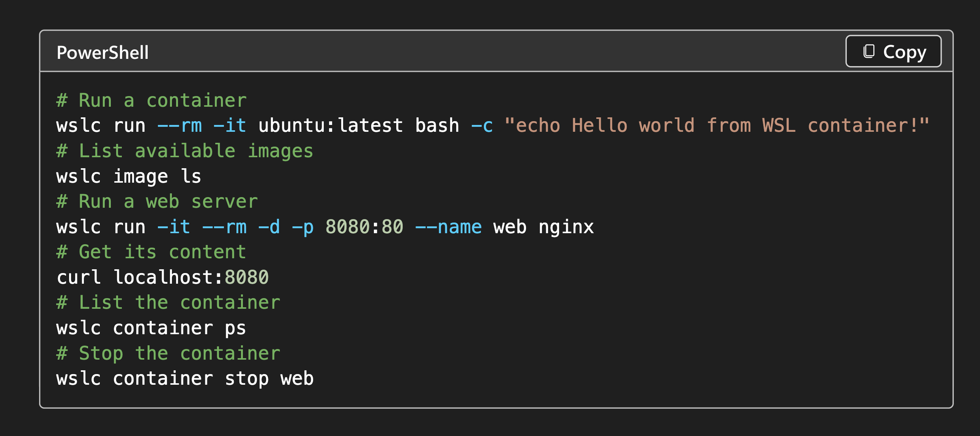Image resolution: width=980 pixels, height=436 pixels.
Task: Click the Copy button
Action: point(893,51)
